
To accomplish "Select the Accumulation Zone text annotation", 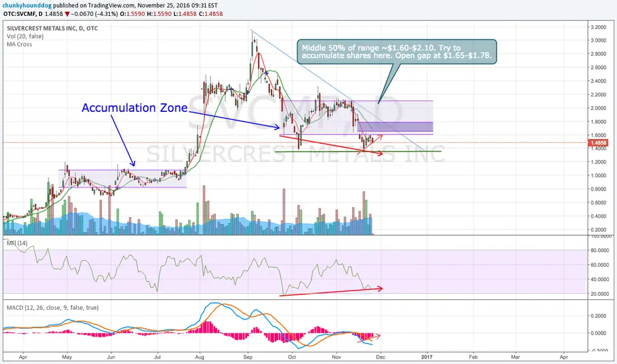I will coord(134,108).
